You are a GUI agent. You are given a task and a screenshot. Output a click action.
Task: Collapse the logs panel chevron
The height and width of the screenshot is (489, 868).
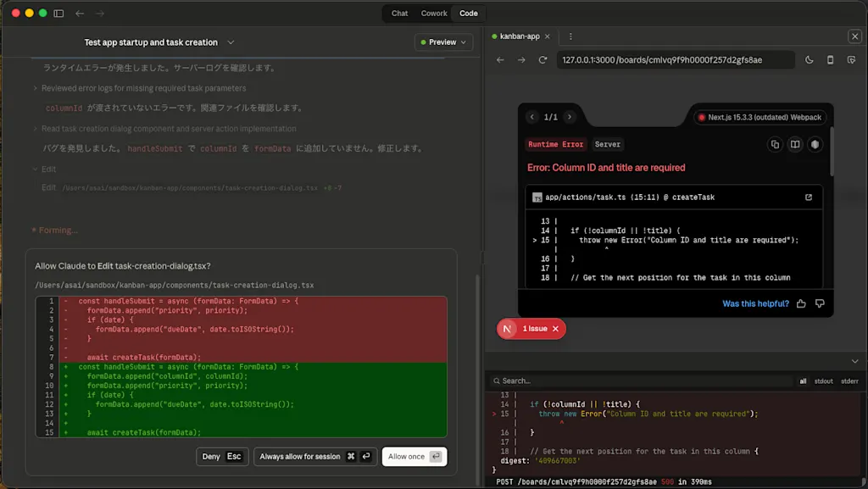(x=854, y=361)
